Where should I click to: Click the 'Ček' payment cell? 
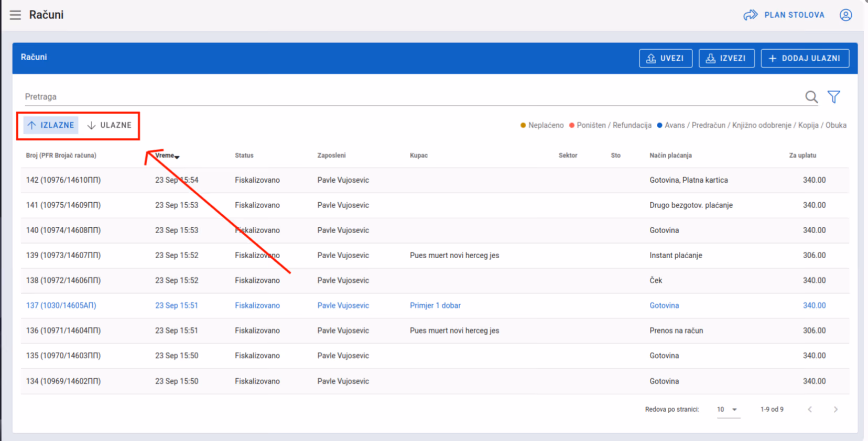pyautogui.click(x=656, y=281)
